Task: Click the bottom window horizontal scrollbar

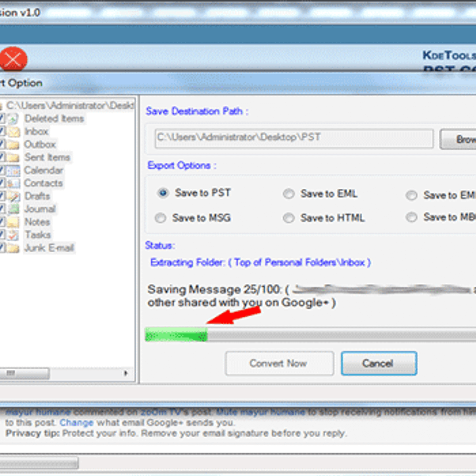Action: (39, 463)
